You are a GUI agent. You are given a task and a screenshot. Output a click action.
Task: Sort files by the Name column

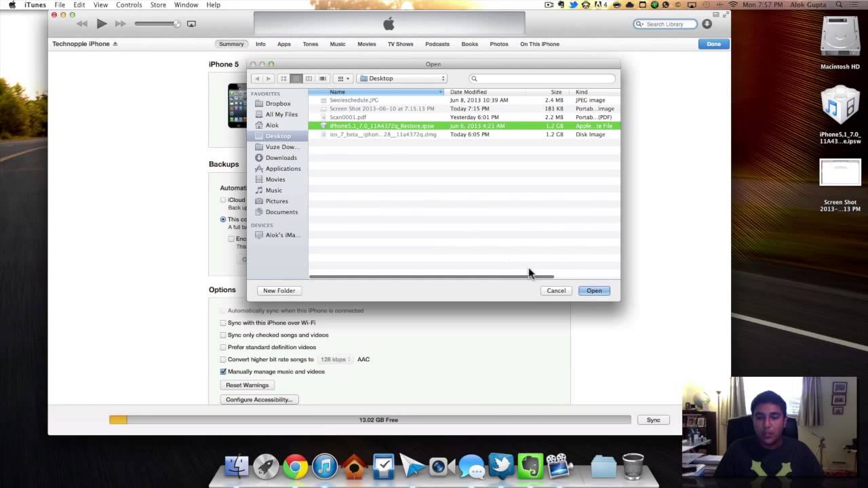coord(376,91)
